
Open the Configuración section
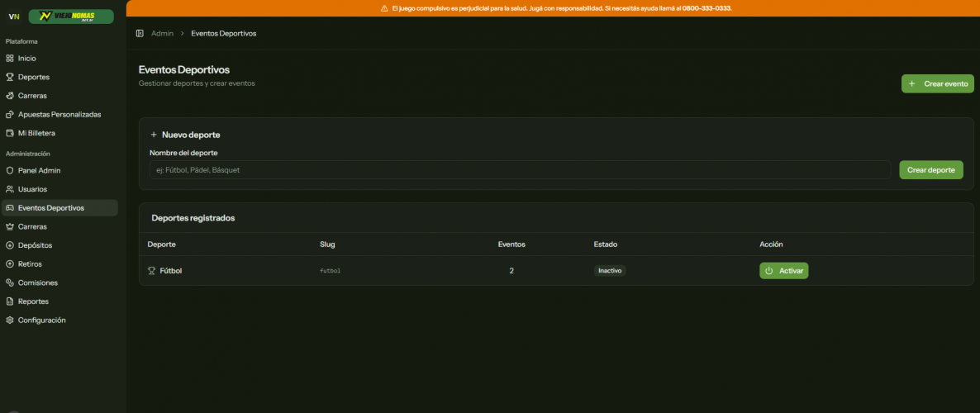pos(59,320)
